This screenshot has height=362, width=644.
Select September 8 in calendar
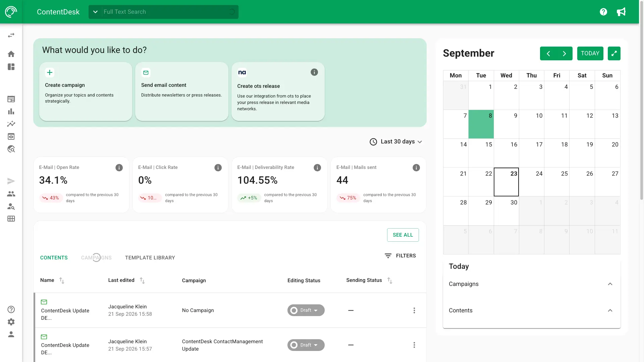(x=481, y=124)
